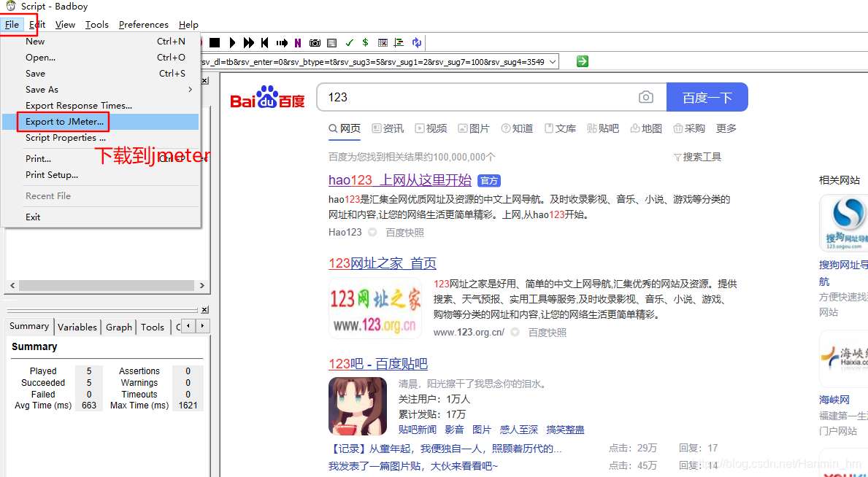Click inside the URL address field
Screen dimensions: 868x477
coord(374,62)
